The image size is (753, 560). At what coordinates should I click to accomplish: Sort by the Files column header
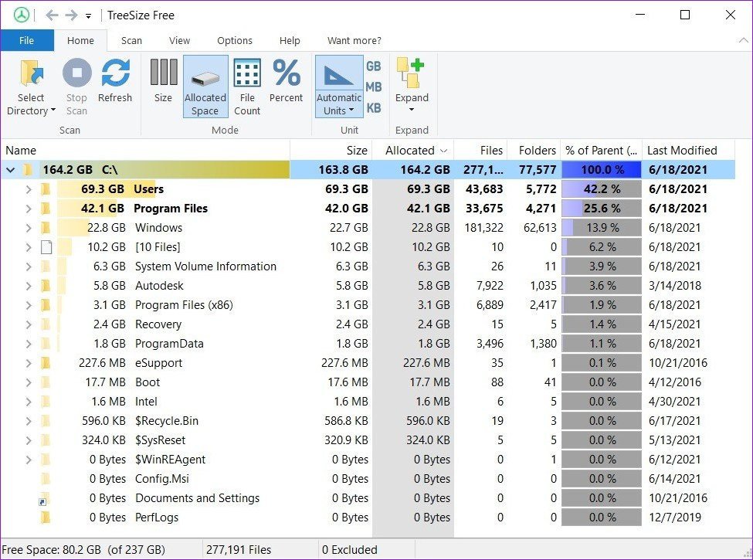(480, 151)
